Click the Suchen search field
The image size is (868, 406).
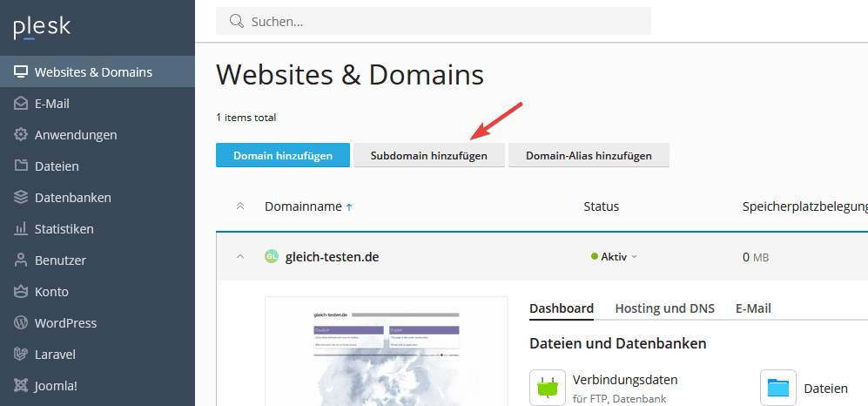tap(434, 21)
